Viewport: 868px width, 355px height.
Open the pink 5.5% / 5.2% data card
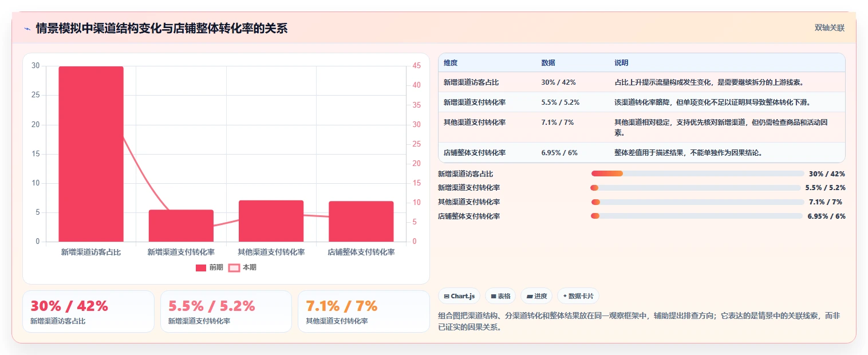coord(226,311)
